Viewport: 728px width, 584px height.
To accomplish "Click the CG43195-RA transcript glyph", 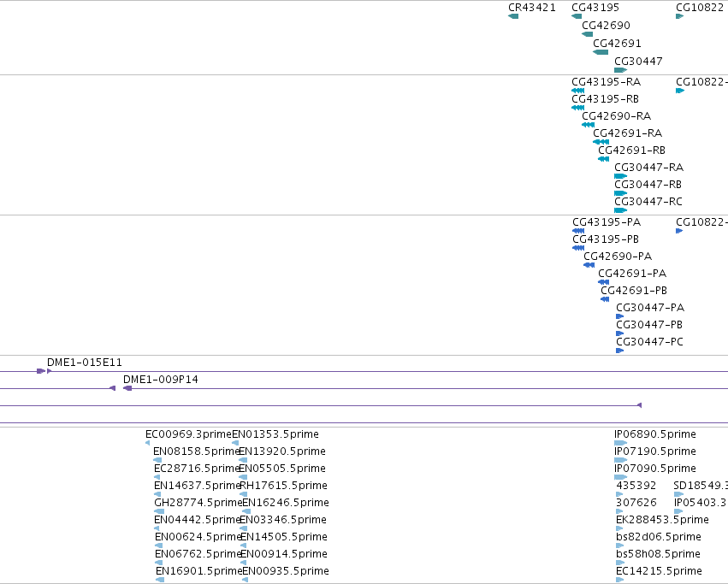I will click(578, 91).
